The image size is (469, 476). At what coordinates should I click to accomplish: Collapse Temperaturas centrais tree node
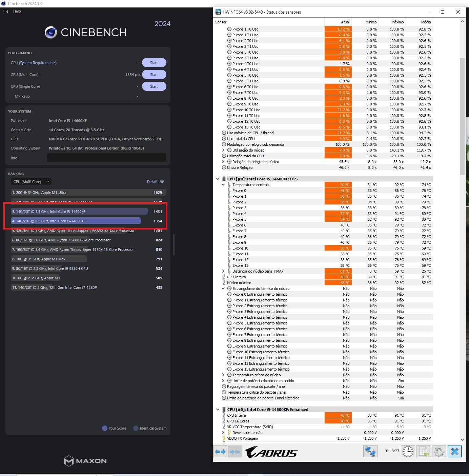coord(223,185)
